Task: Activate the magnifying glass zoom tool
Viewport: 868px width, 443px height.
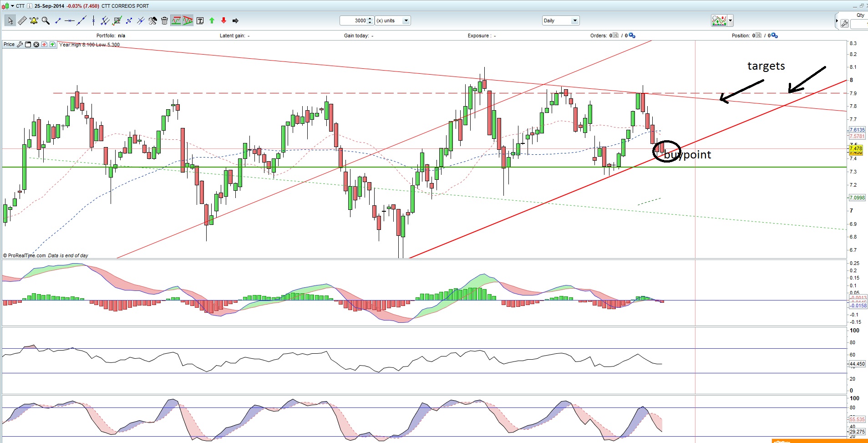Action: 46,20
